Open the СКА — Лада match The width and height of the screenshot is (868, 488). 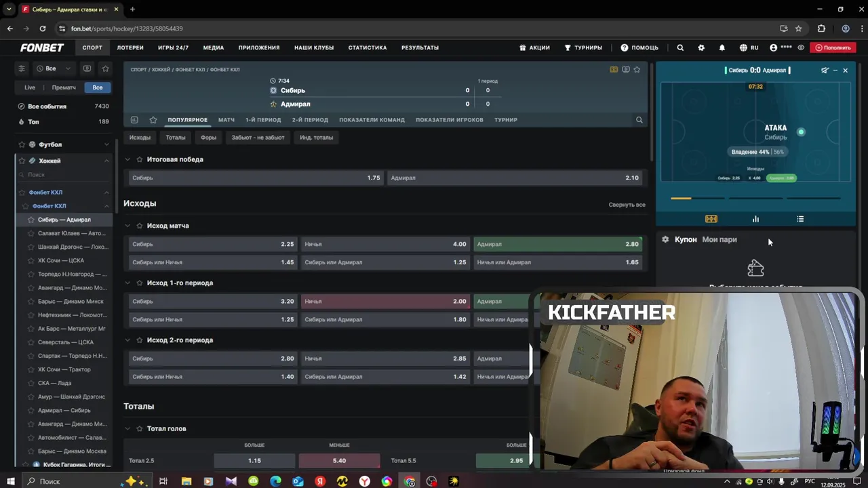pyautogui.click(x=54, y=383)
